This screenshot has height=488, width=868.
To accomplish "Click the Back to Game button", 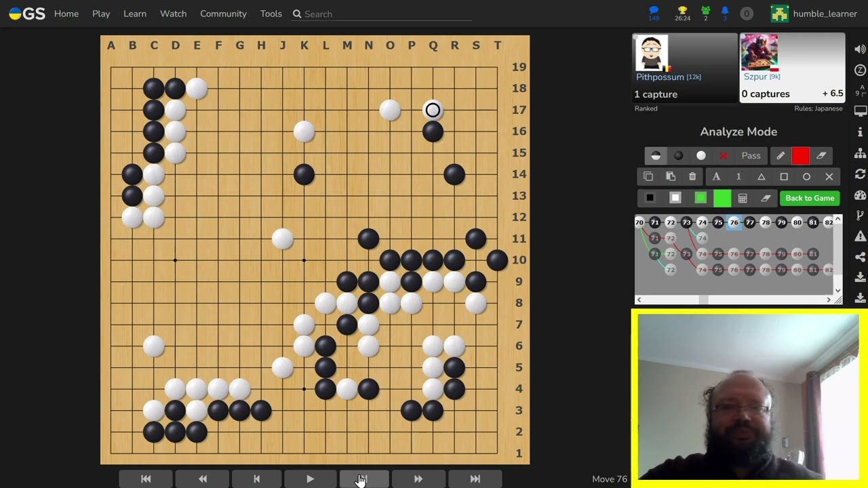I will point(810,198).
